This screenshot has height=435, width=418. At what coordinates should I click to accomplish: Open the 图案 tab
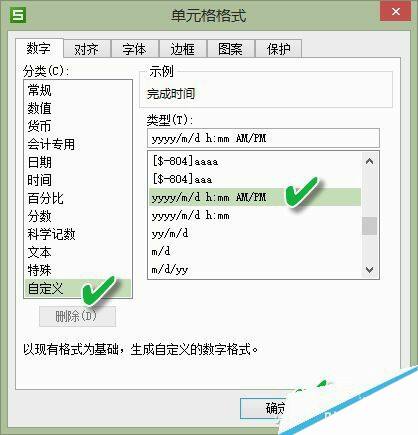(x=230, y=49)
